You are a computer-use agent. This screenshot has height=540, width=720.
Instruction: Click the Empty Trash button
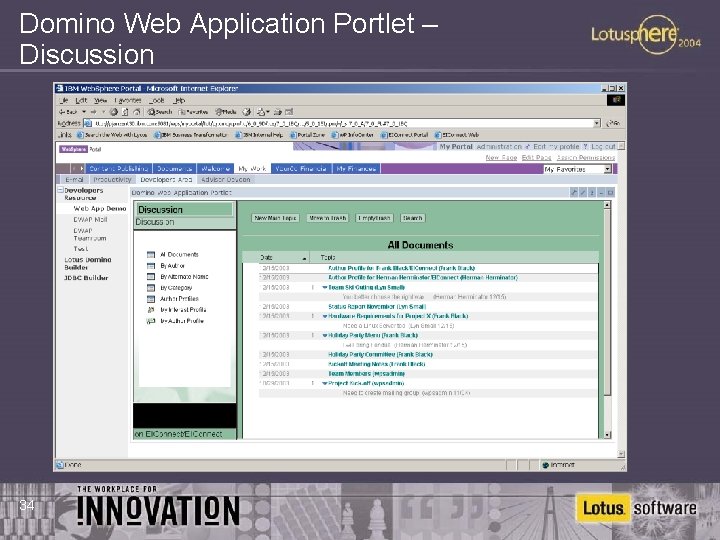(x=375, y=218)
